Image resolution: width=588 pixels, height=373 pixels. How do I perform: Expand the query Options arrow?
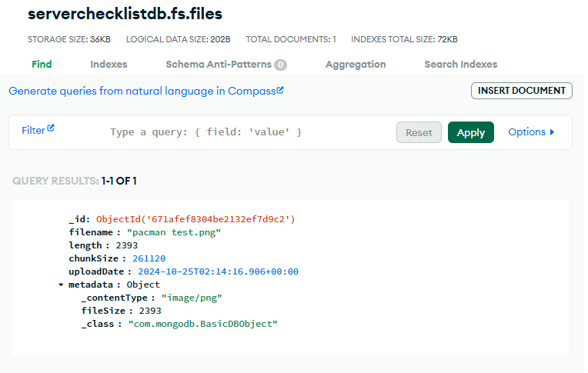click(x=552, y=132)
